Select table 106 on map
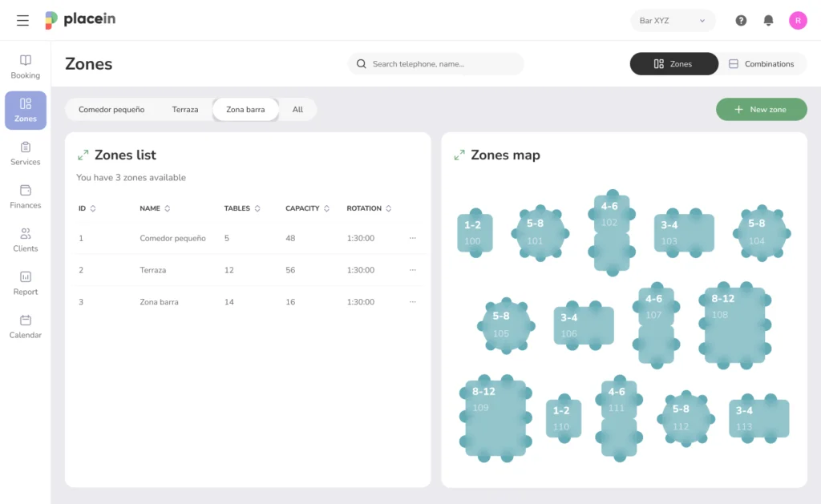The width and height of the screenshot is (821, 504). coord(584,325)
